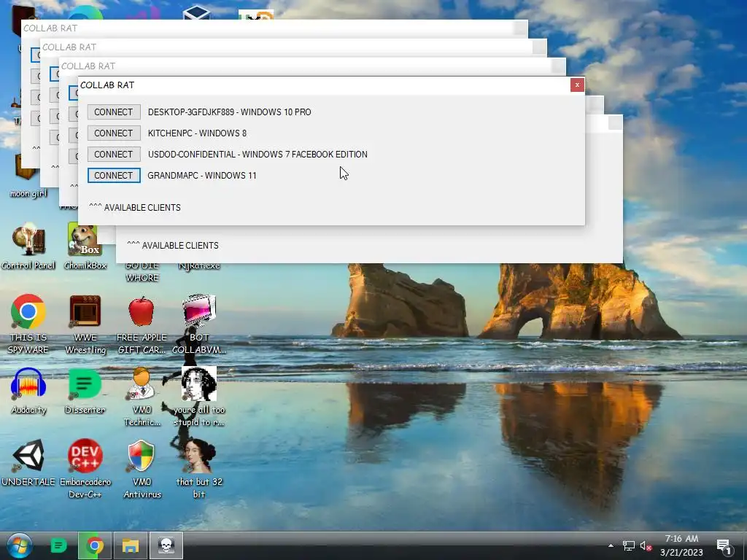Switch to Chrome in the taskbar
The image size is (747, 560).
tap(95, 545)
